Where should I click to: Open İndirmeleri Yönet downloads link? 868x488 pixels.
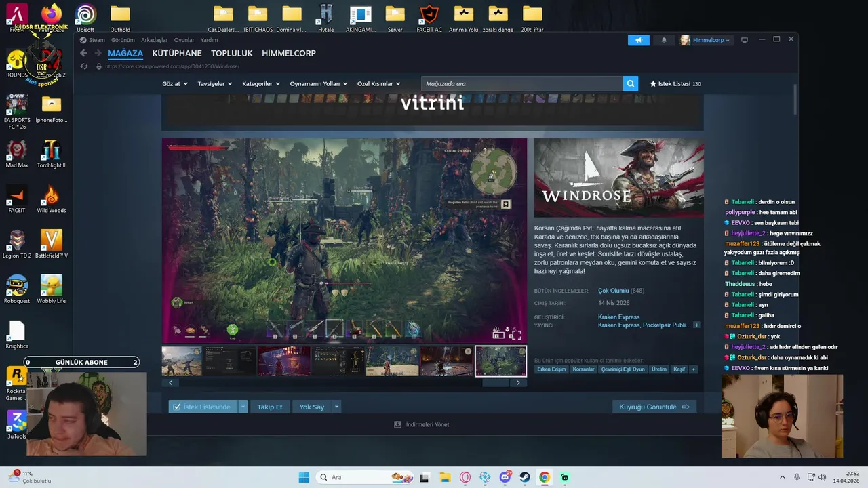(x=422, y=424)
